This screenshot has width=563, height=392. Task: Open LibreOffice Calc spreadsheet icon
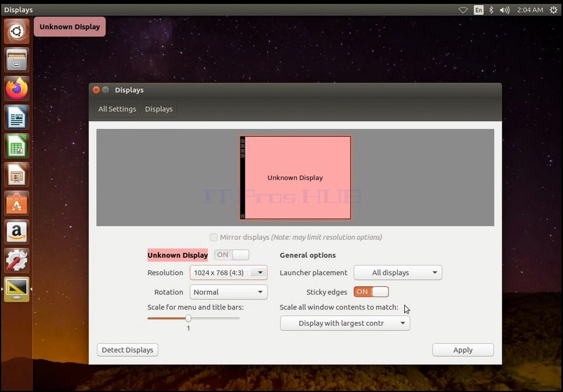(16, 146)
